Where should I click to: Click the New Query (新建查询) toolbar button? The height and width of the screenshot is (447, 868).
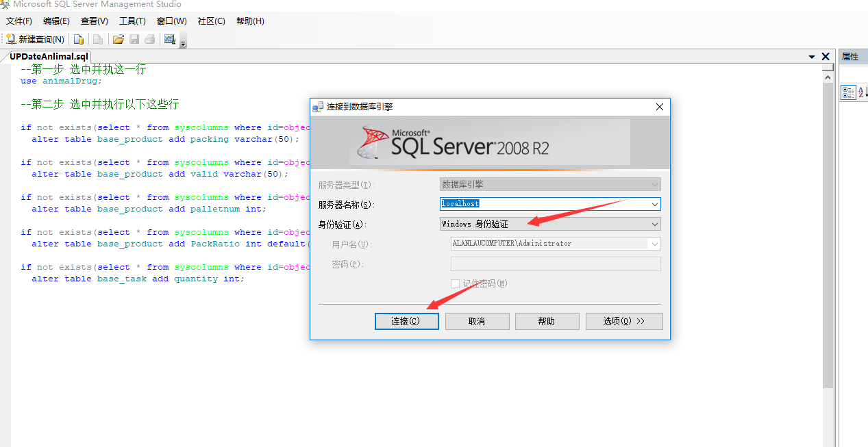coord(35,39)
